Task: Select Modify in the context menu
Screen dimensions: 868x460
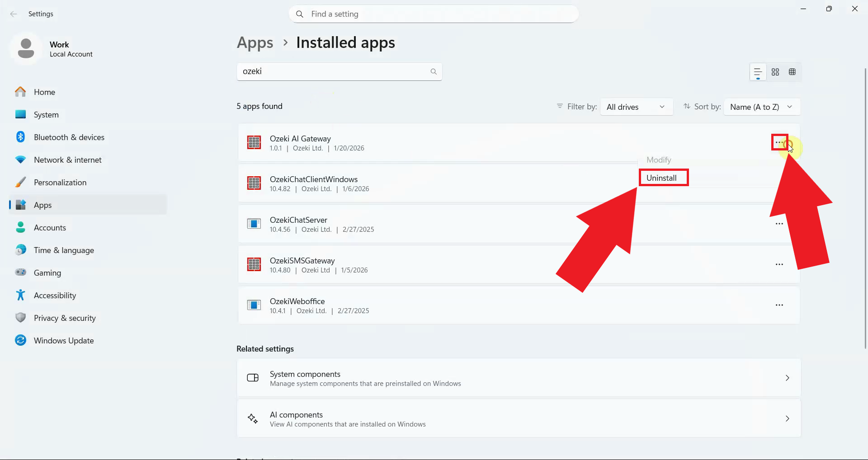Action: click(x=658, y=160)
